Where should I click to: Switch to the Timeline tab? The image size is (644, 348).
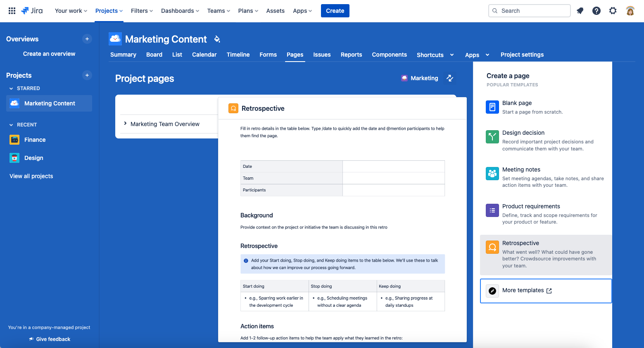(x=238, y=55)
